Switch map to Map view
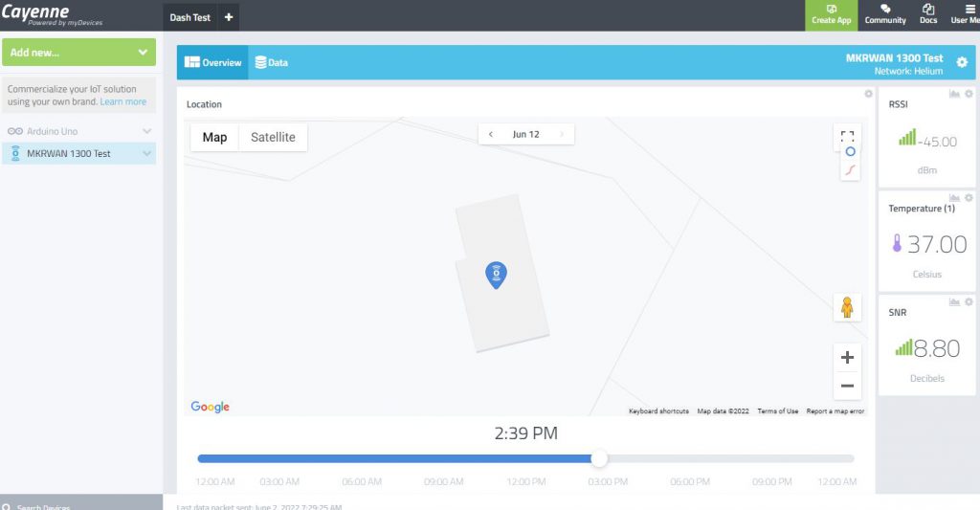980x510 pixels. pos(214,137)
